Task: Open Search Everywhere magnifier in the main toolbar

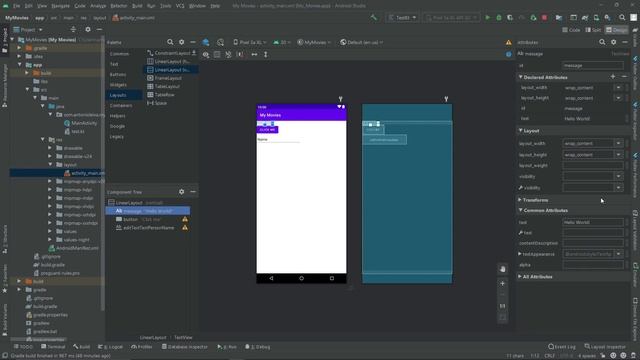Action: tap(622, 18)
